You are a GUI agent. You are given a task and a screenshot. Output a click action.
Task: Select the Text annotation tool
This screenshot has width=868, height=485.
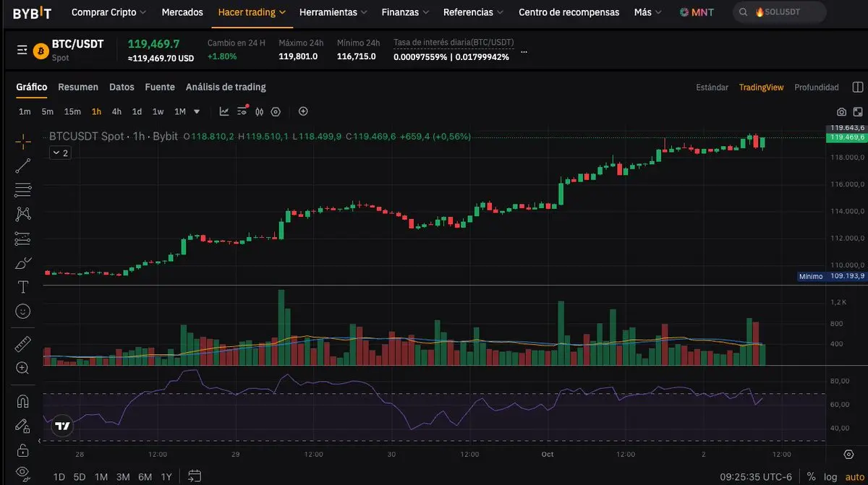[x=23, y=287]
